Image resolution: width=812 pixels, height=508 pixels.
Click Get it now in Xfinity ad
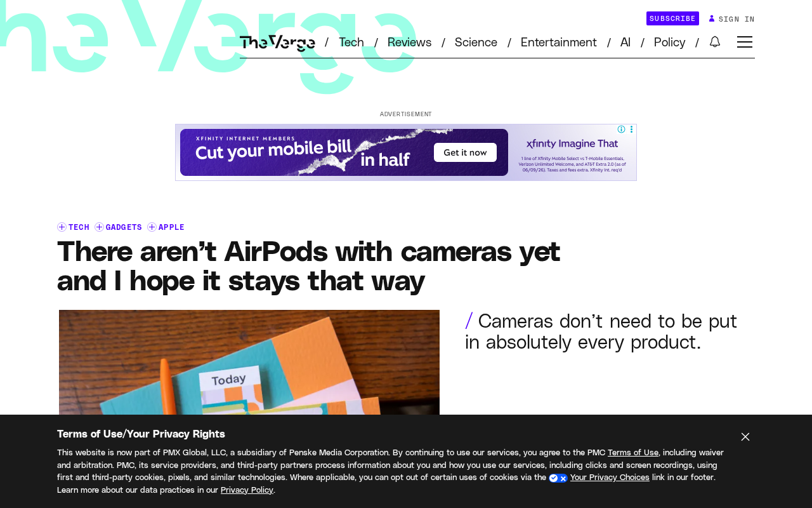[465, 152]
